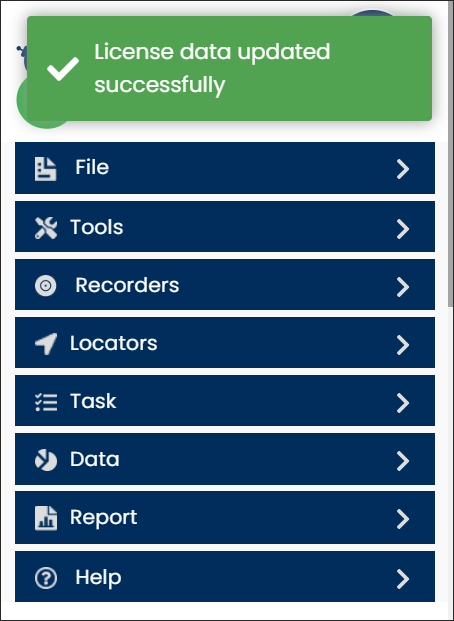Click the Task checklist icon
454x621 pixels.
point(46,402)
